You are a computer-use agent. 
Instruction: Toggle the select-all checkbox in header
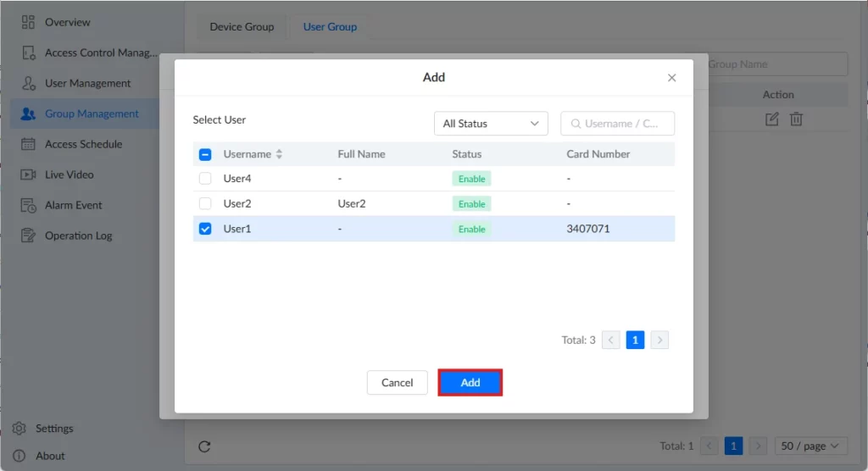tap(205, 154)
